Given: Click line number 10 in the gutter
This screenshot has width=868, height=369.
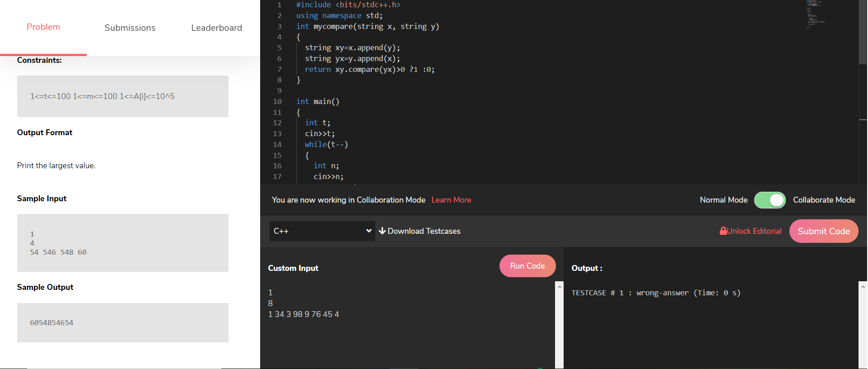Looking at the screenshot, I should (x=277, y=102).
